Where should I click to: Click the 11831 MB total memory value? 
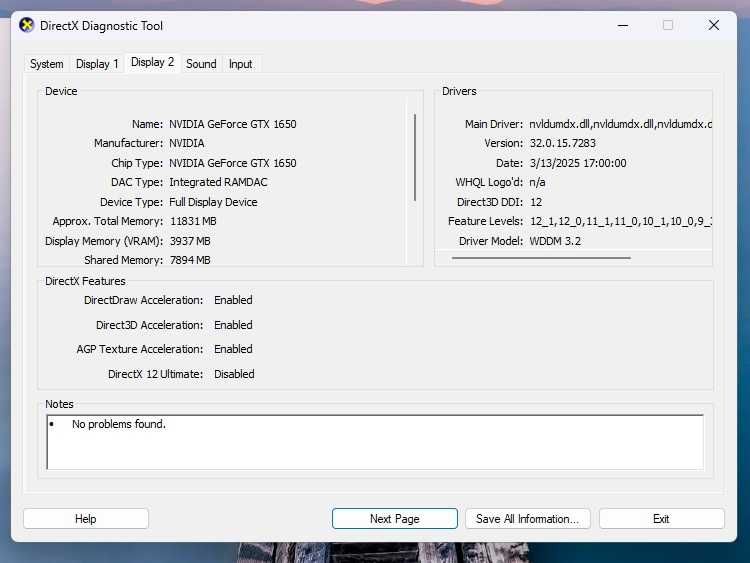193,221
